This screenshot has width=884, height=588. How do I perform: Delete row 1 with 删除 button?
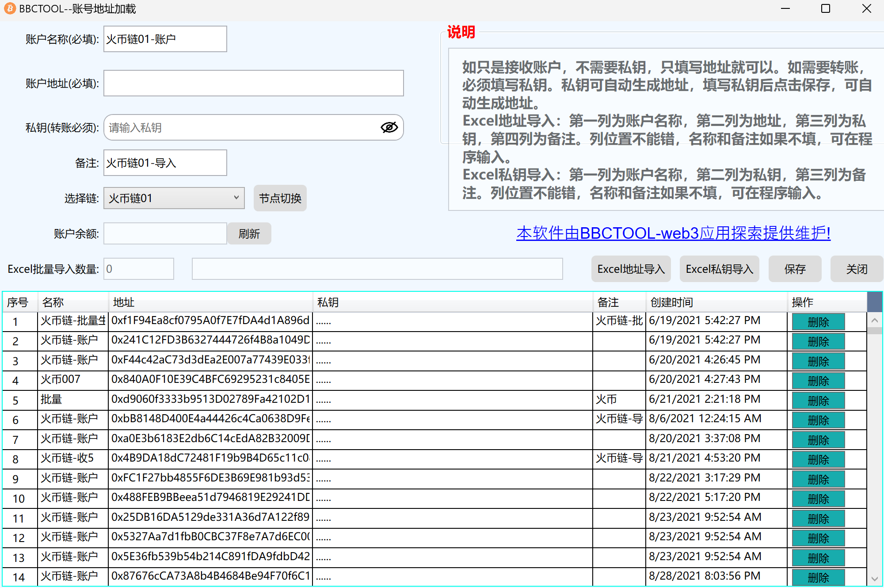click(x=818, y=322)
